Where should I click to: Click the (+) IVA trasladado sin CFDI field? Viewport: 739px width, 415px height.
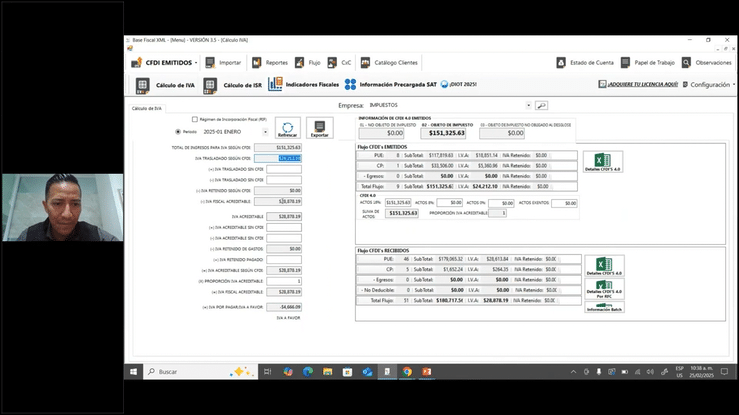pos(284,169)
